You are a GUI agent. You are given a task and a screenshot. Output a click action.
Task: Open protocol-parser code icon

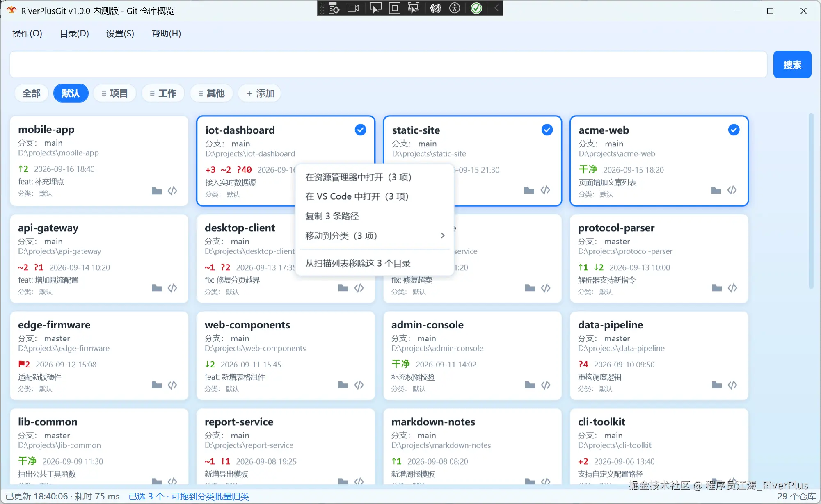(x=732, y=288)
